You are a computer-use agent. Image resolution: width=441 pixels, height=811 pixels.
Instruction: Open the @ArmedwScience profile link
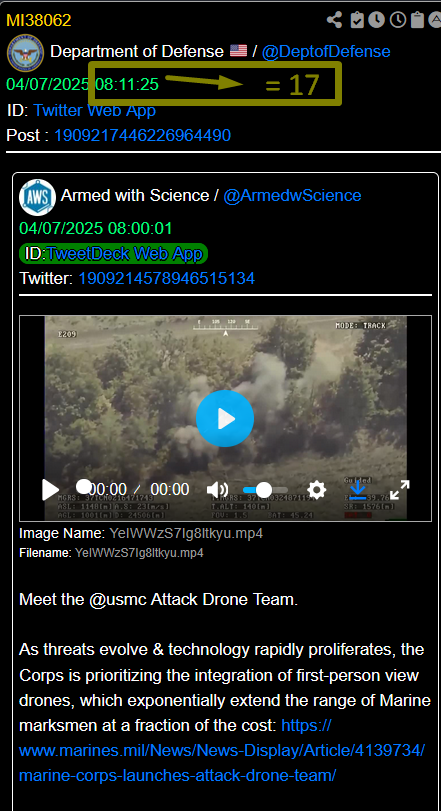click(x=292, y=196)
